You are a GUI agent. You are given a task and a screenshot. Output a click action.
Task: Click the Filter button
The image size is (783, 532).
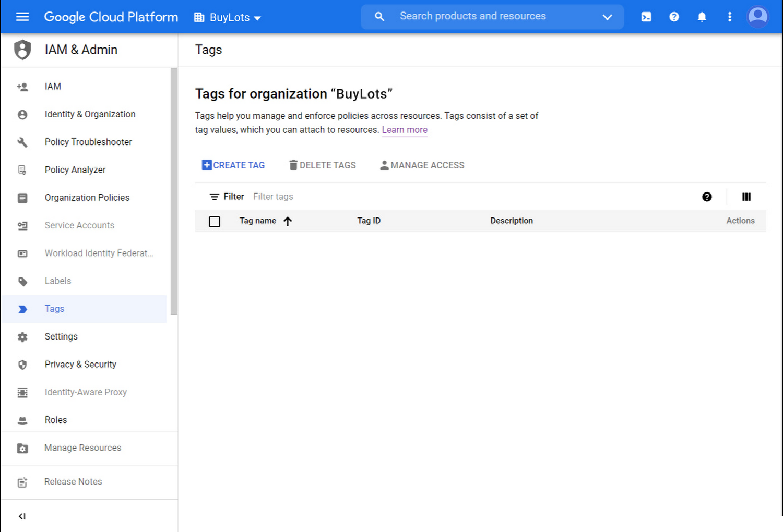(x=227, y=197)
